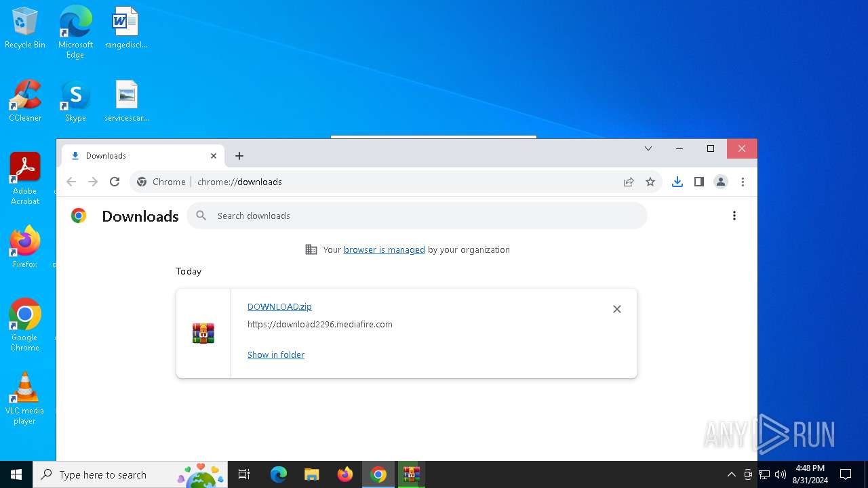This screenshot has width=868, height=488.
Task: Launch VLC media player shortcut
Action: [x=25, y=399]
